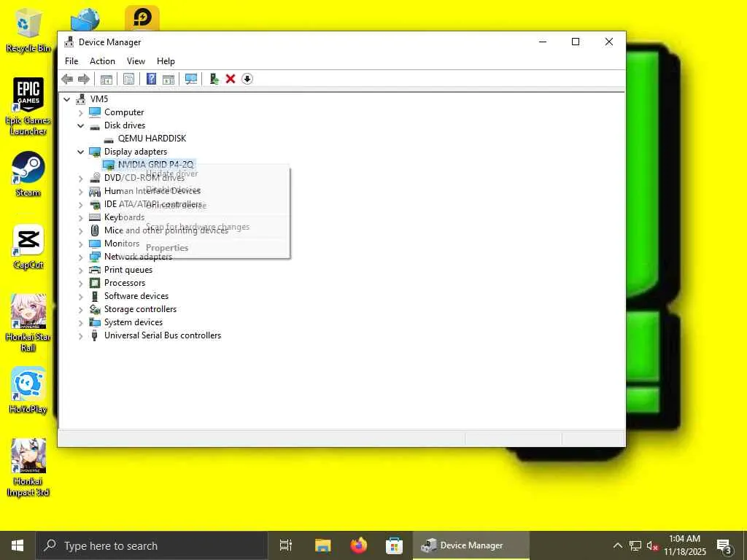The image size is (747, 560).
Task: Expand the Processors category chevron
Action: pos(80,283)
